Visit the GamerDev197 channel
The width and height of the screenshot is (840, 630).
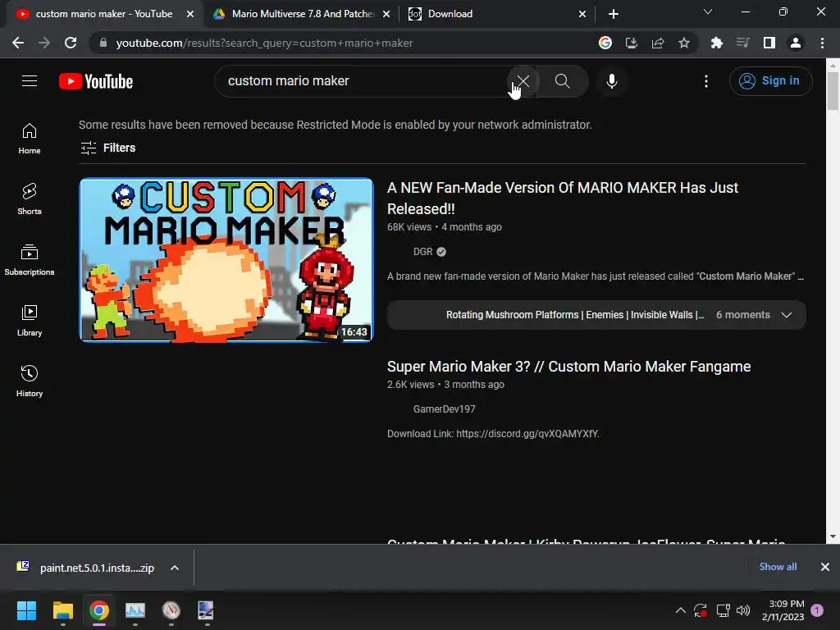click(x=444, y=409)
